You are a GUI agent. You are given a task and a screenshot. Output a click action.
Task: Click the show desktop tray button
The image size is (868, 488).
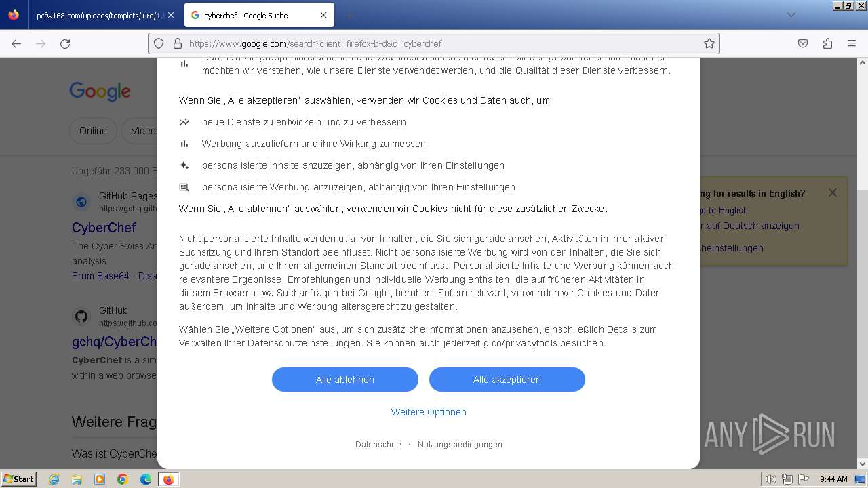pos(860,479)
